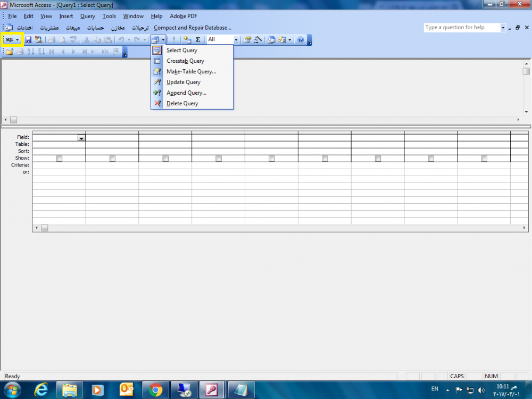The width and height of the screenshot is (532, 399).
Task: Click the Sort Ascending A-Z icon
Action: click(x=30, y=52)
